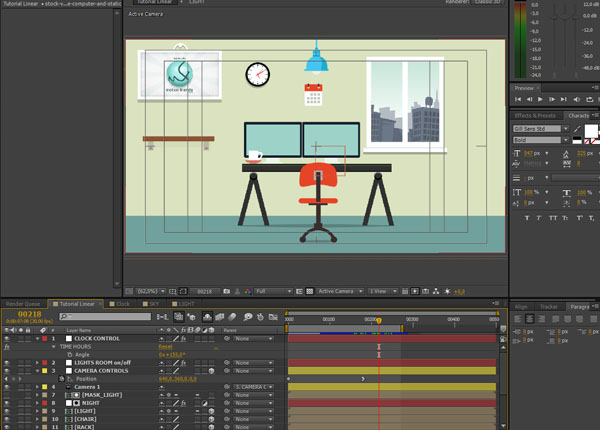Open viewer magnification 62.5% dropdown
This screenshot has height=430, width=600.
click(x=151, y=292)
